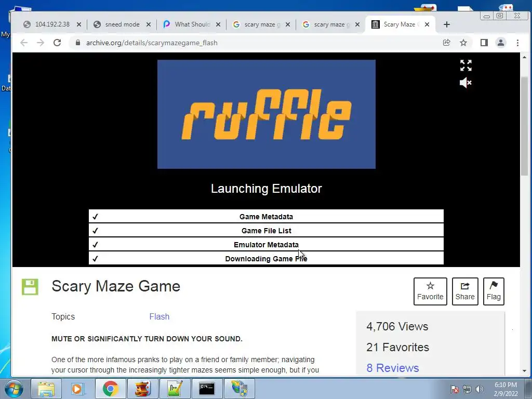The width and height of the screenshot is (532, 399).
Task: Close the Scary Maze archive tab
Action: coord(427,24)
